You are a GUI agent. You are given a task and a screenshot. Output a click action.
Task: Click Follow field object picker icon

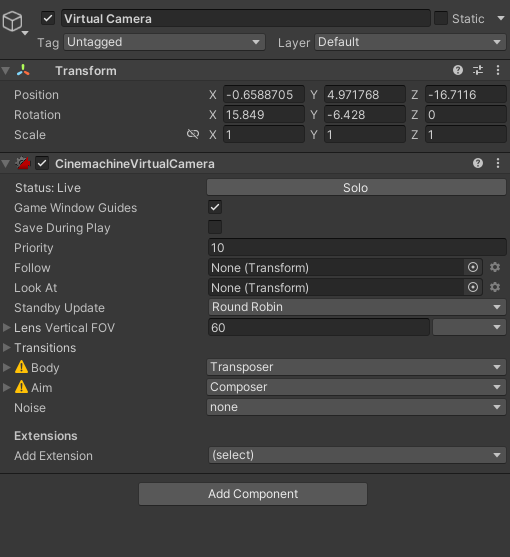pos(473,267)
